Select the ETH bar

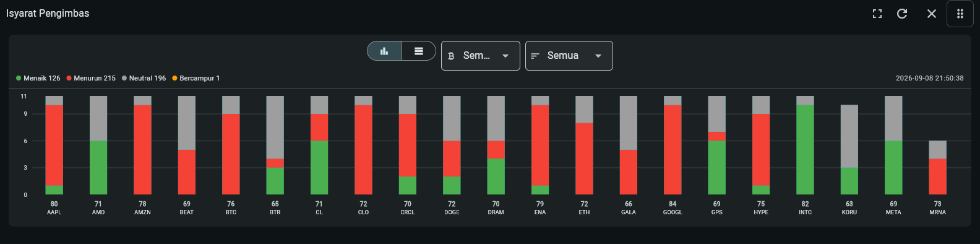[x=585, y=145]
